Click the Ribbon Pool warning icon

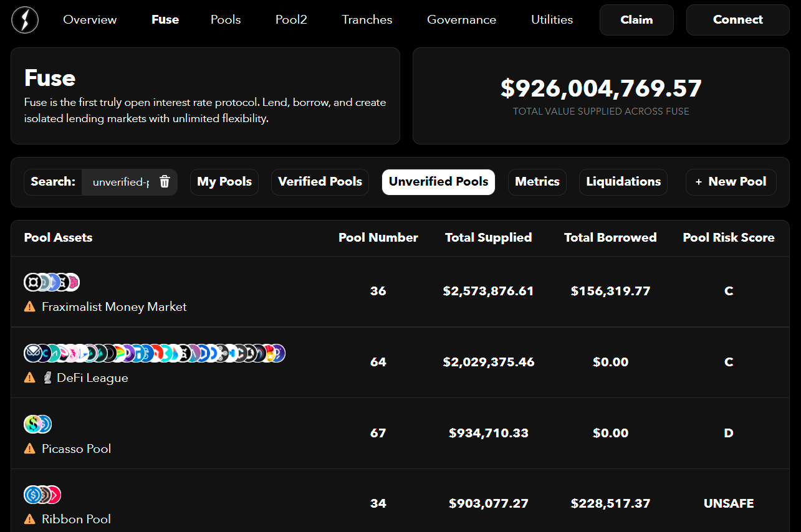(29, 519)
